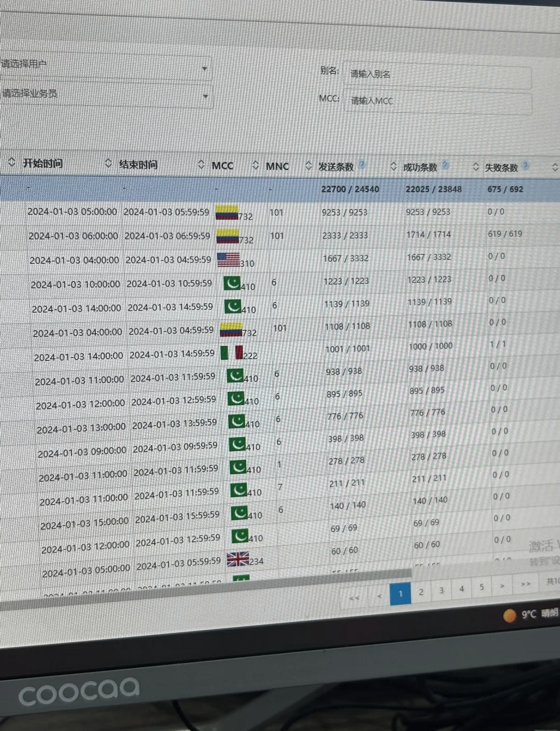Click failed count 619 / 619
The image size is (560, 731).
click(505, 234)
